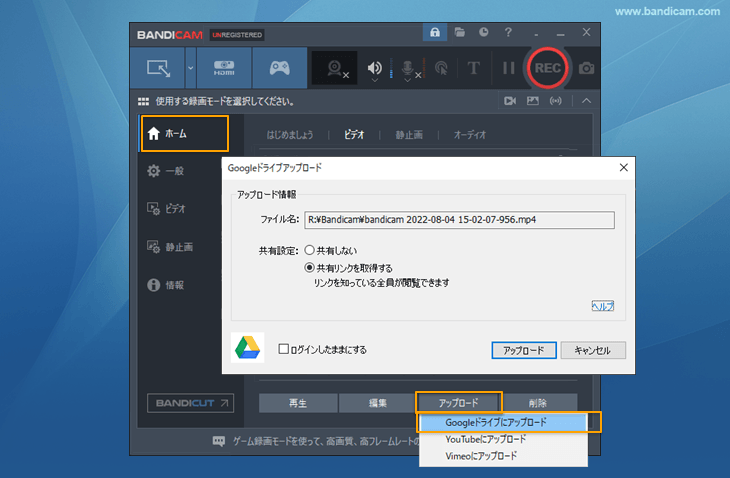Toggle the webcam overlay icon

tap(334, 68)
